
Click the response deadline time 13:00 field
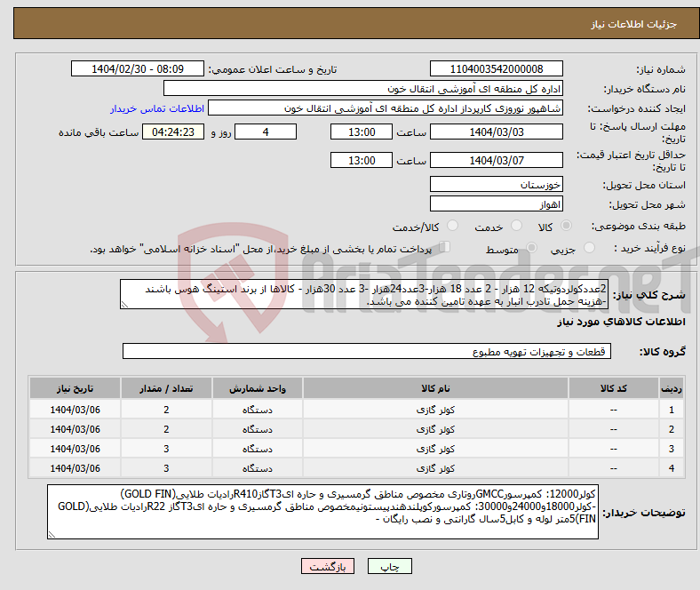[x=362, y=132]
